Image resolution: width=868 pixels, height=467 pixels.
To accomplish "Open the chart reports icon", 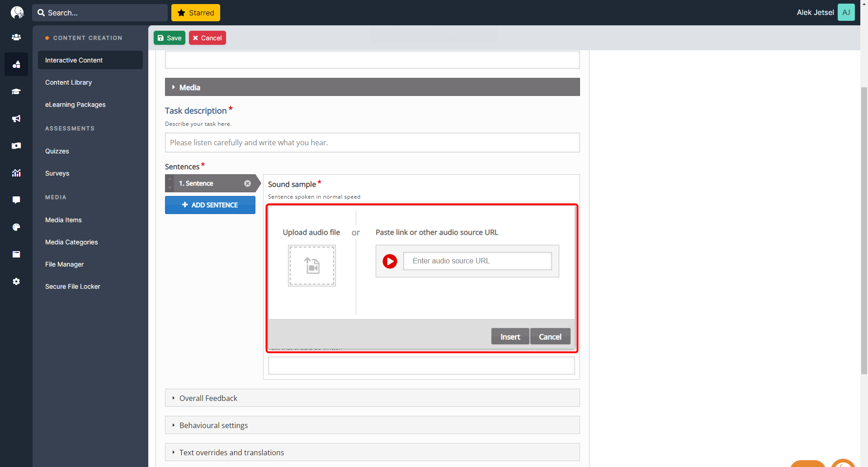I will click(x=16, y=173).
